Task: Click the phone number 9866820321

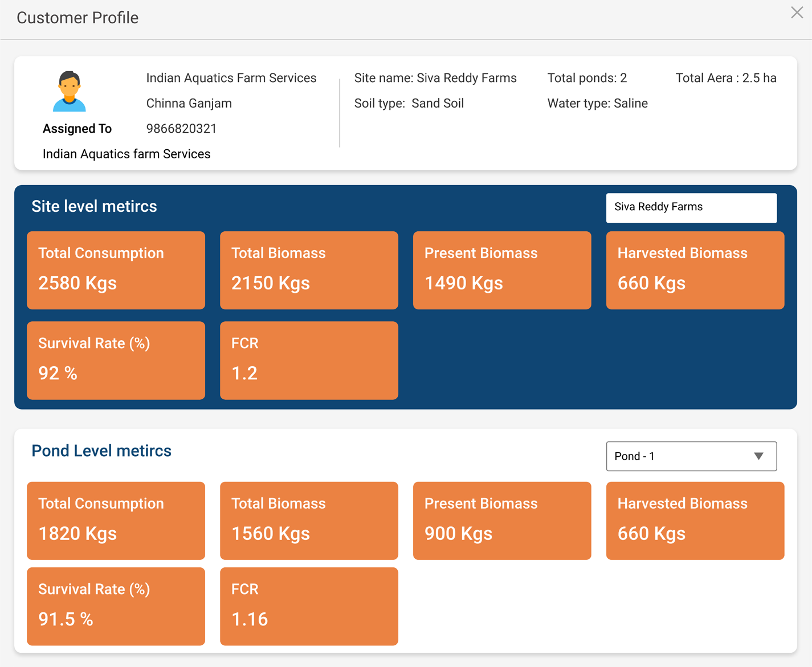Action: [x=181, y=129]
